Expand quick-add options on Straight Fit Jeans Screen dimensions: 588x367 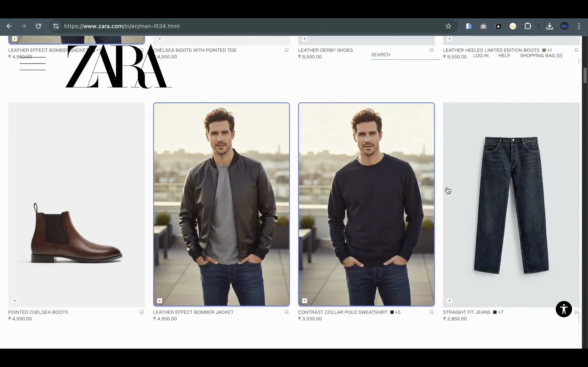449,301
